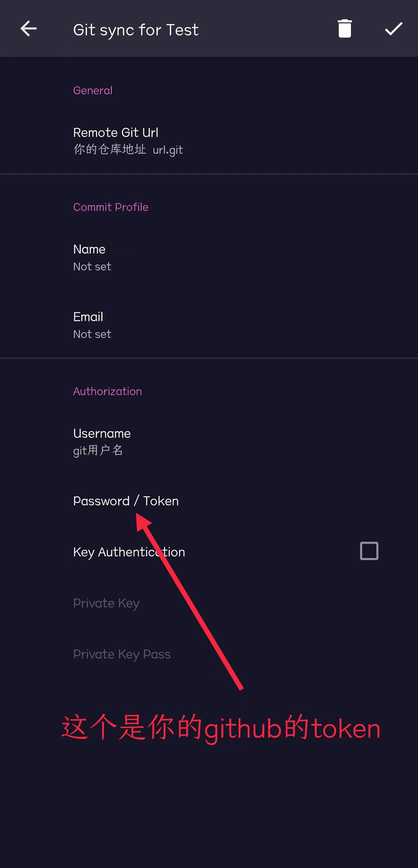
Task: Tap the "Git sync for Test" title
Action: click(x=136, y=30)
